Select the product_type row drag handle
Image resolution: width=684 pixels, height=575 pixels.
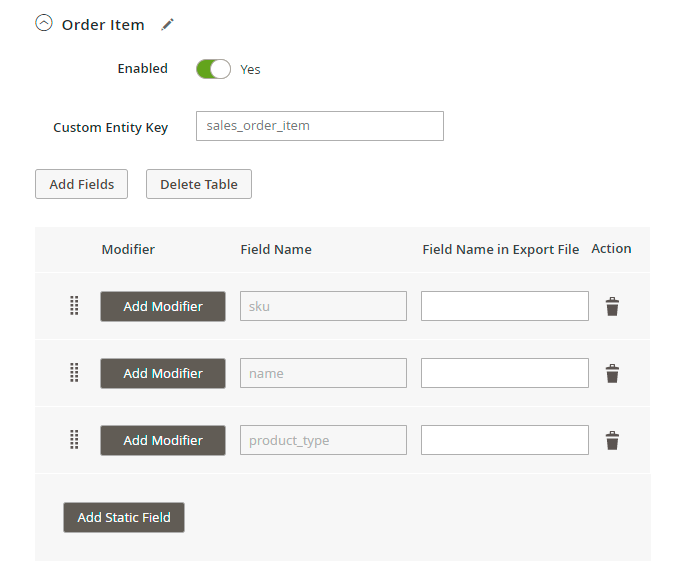click(74, 440)
